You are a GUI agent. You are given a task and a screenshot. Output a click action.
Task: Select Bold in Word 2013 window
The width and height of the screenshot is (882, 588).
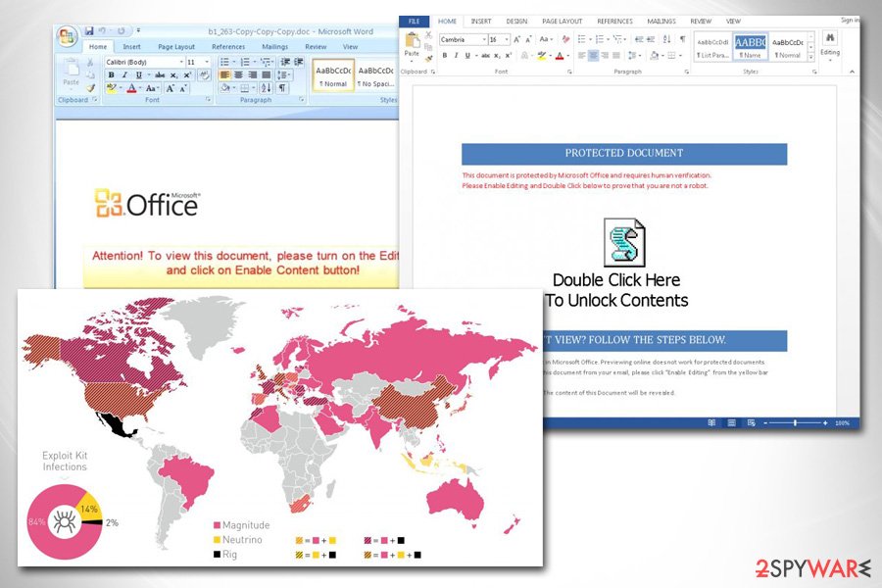click(444, 56)
